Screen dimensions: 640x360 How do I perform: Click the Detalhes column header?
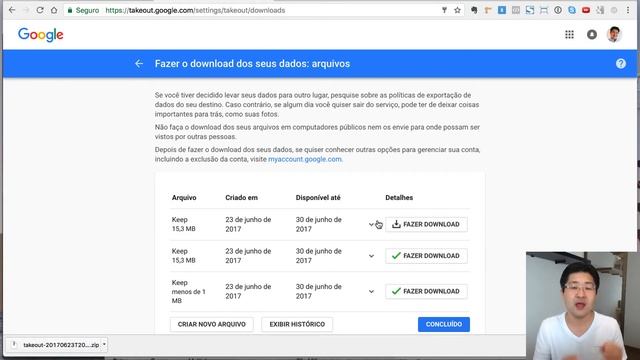click(x=399, y=198)
